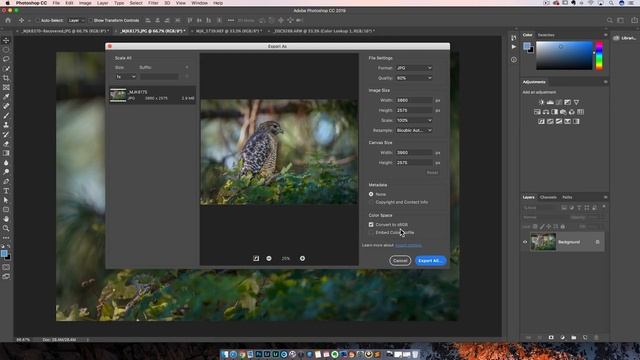This screenshot has width=640, height=360.
Task: Click the Home icon in options bar
Action: click(8, 20)
